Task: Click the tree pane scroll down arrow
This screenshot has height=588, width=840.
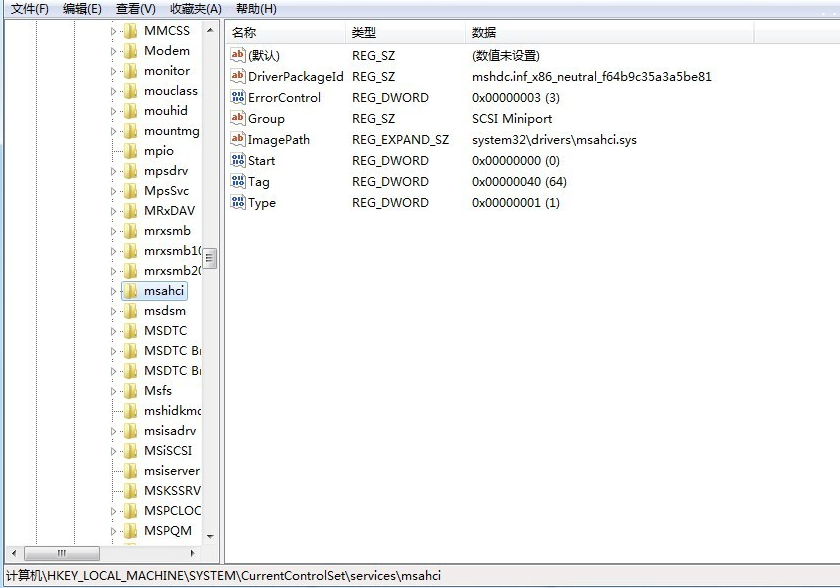Action: click(x=210, y=536)
